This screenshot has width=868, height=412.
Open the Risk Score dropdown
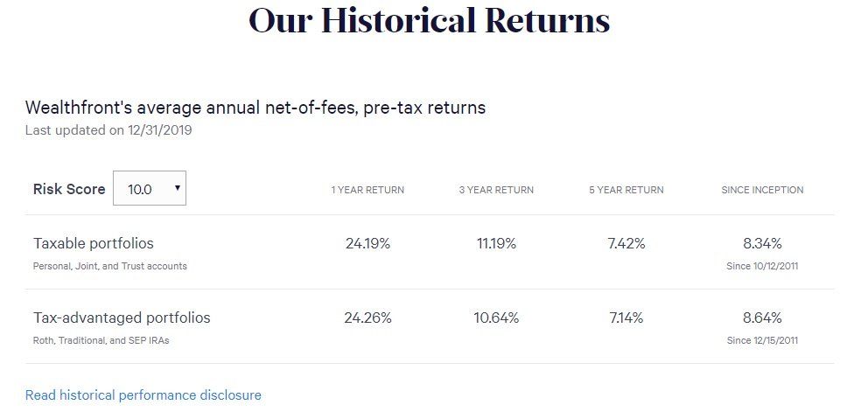(150, 188)
